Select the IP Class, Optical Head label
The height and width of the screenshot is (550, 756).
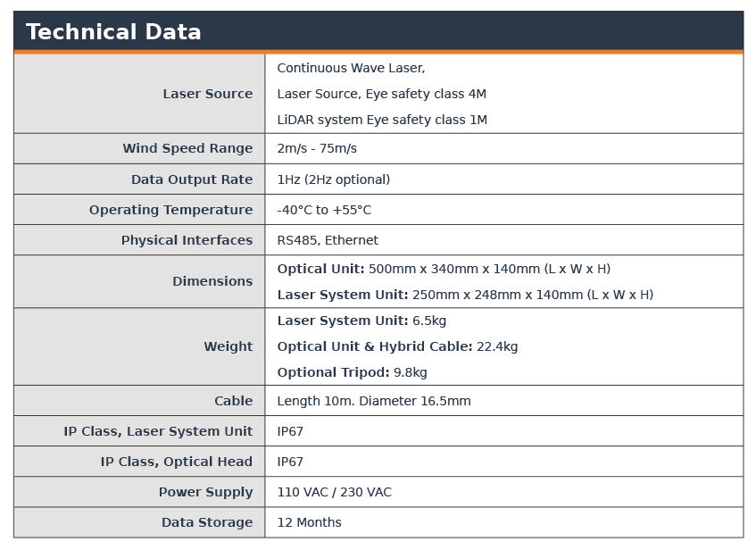[x=176, y=462]
